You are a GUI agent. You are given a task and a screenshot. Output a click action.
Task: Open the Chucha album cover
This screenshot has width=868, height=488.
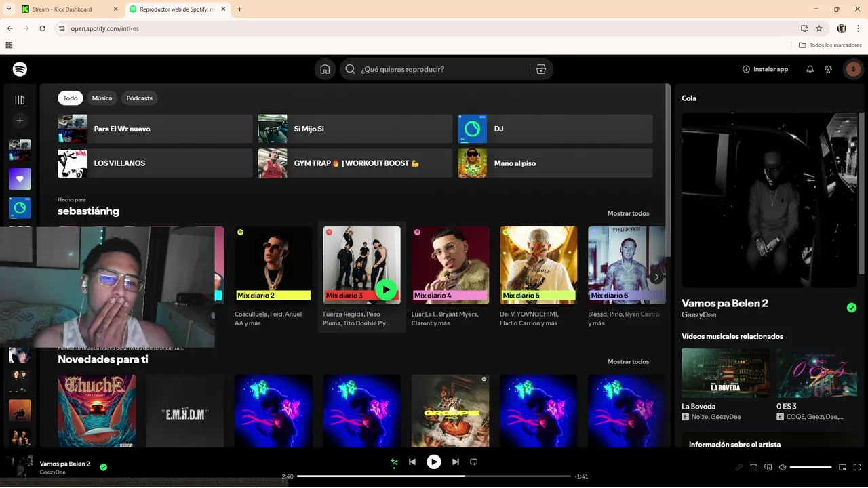point(96,411)
